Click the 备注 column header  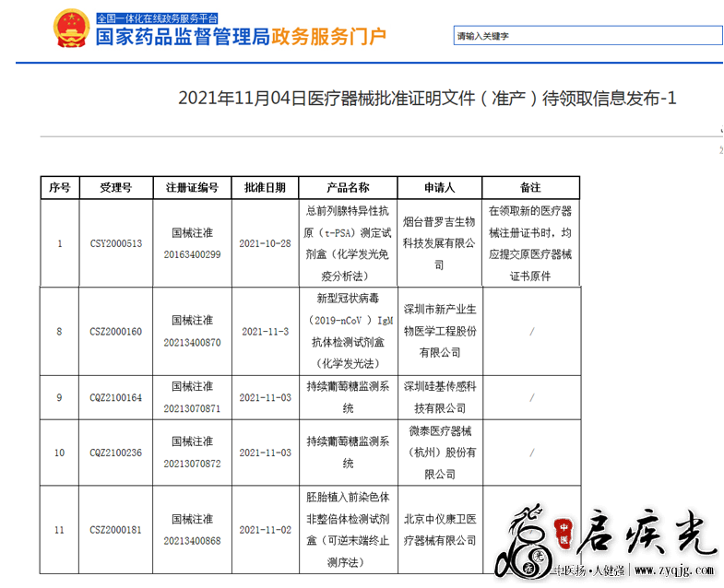tap(530, 187)
